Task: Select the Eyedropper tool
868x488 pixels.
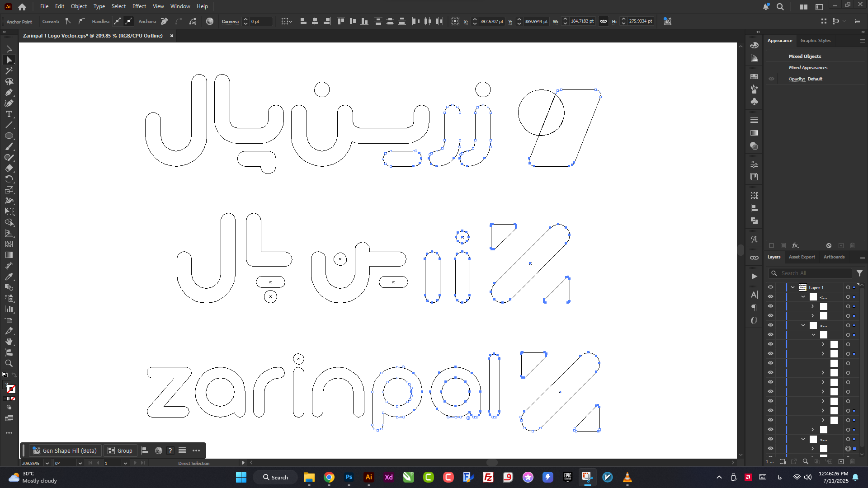Action: click(x=9, y=277)
